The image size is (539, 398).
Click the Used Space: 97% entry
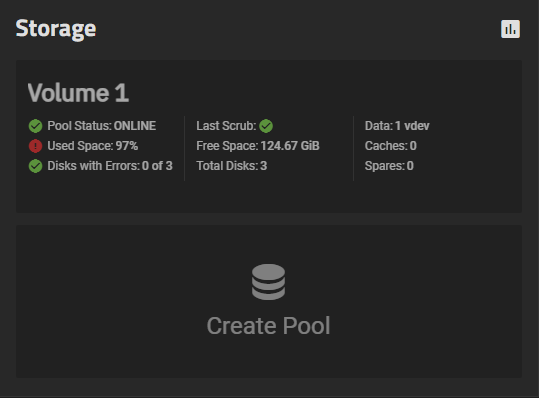pyautogui.click(x=93, y=146)
